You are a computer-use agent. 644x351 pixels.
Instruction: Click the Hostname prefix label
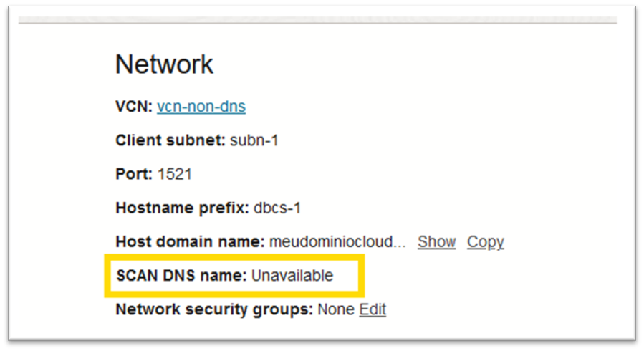click(x=182, y=208)
